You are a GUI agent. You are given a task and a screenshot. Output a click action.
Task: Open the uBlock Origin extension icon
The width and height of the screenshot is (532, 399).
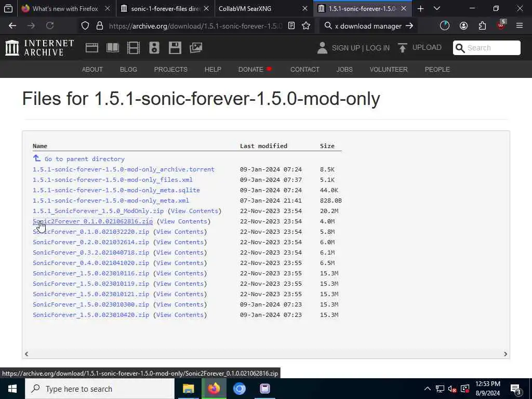(501, 25)
